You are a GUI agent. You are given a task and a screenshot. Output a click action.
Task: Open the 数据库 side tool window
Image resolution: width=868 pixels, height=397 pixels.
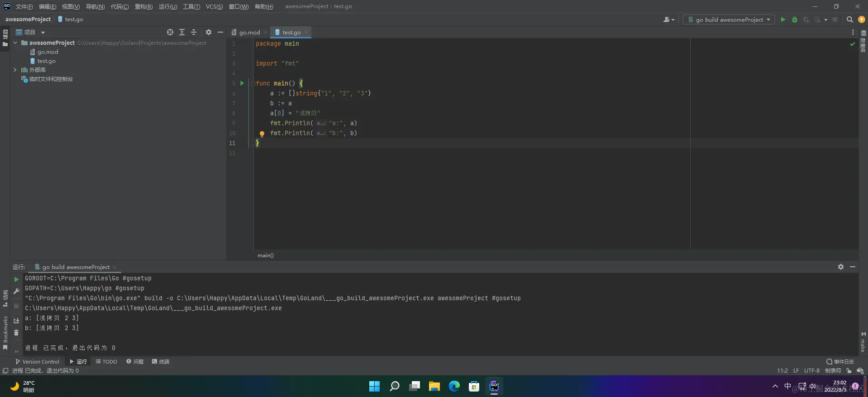click(x=863, y=42)
